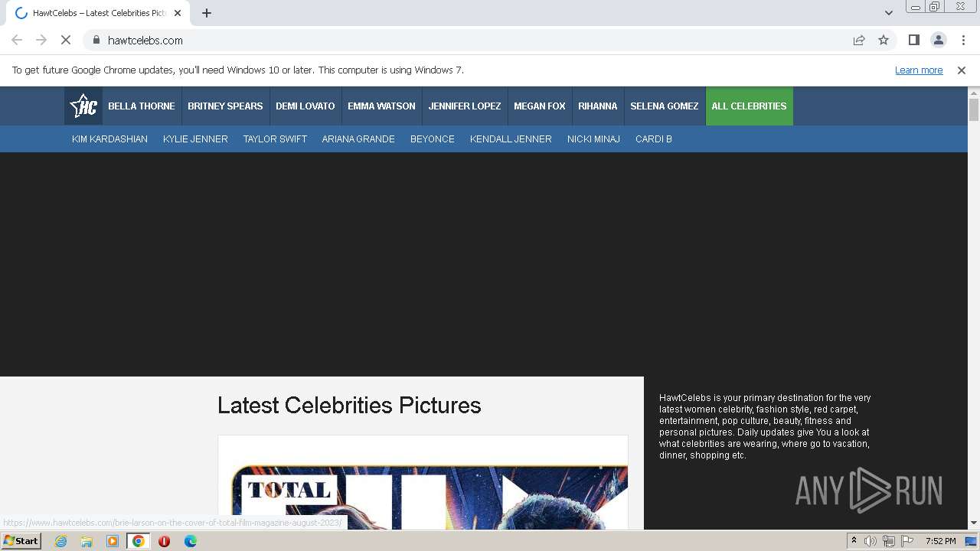Screen dimensions: 980x551
Task: Go to Taylor Swift page
Action: [275, 139]
